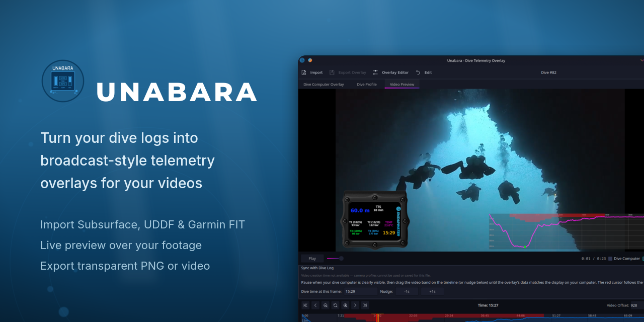
Task: Click the depth profile graph overlay
Action: click(567, 232)
